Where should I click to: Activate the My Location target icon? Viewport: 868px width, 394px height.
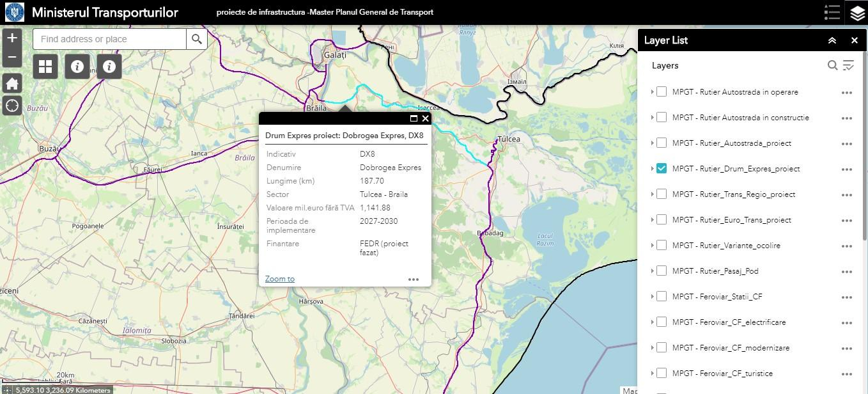(x=12, y=106)
